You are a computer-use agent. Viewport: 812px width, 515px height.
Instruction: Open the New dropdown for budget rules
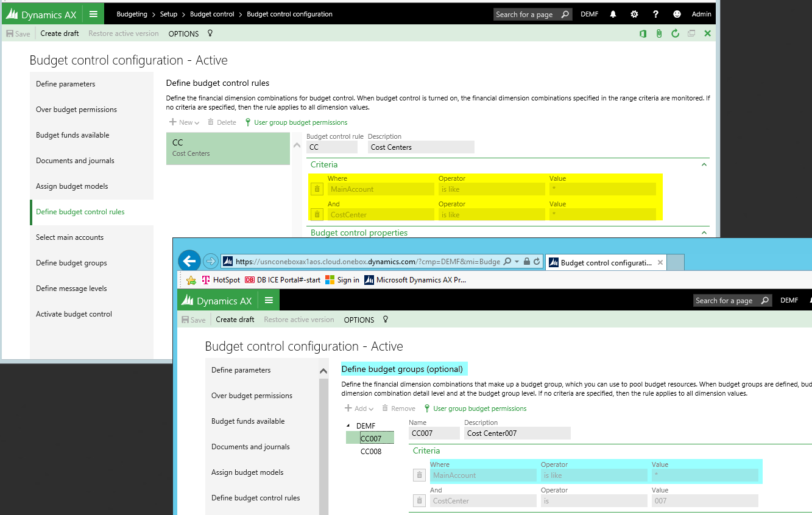pos(185,122)
